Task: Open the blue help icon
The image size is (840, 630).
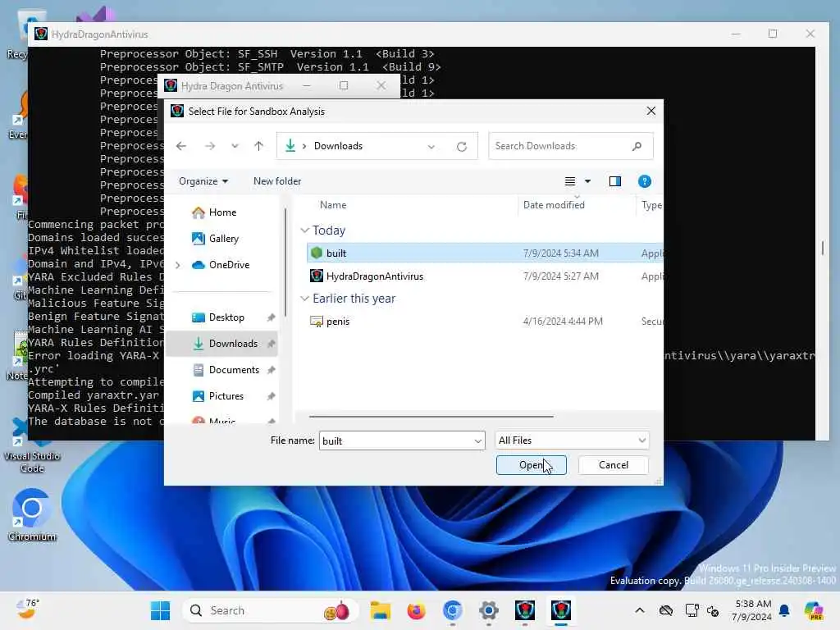Action: point(645,181)
